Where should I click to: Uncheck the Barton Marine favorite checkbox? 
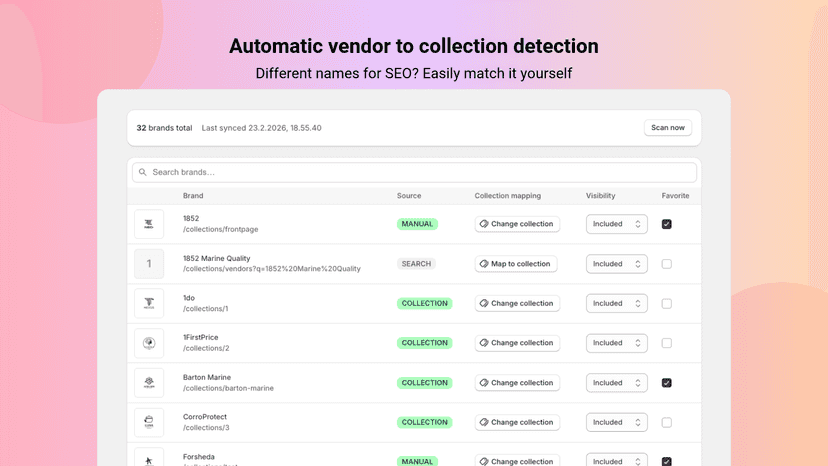coord(666,383)
